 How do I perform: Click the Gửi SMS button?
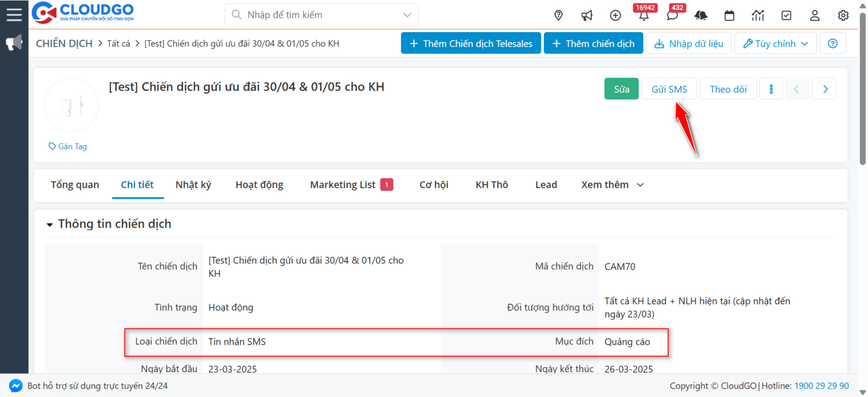(x=669, y=89)
